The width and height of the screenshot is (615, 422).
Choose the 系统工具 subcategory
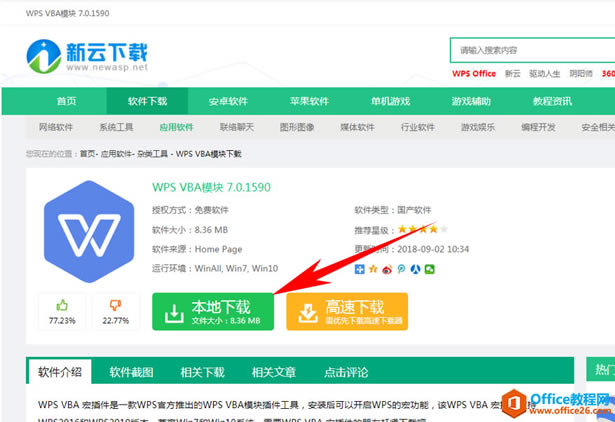pyautogui.click(x=116, y=127)
